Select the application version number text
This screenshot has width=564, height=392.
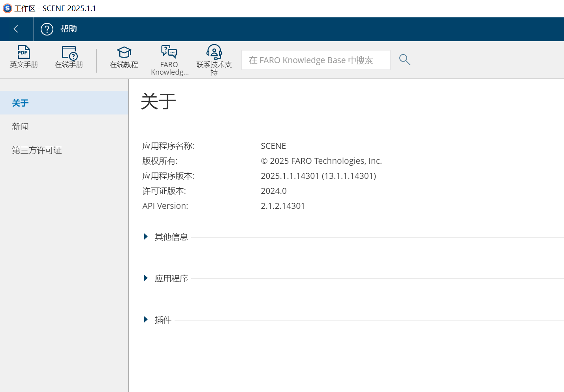318,176
